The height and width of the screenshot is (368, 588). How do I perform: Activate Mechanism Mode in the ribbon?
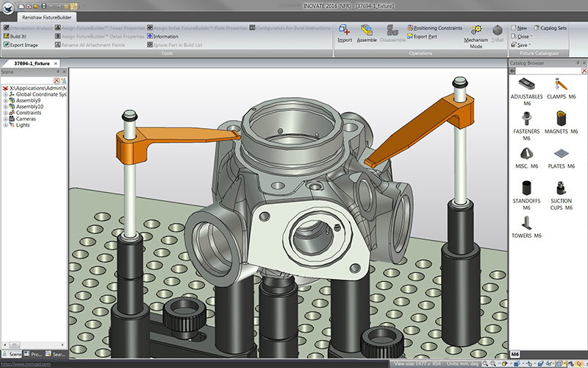point(476,32)
